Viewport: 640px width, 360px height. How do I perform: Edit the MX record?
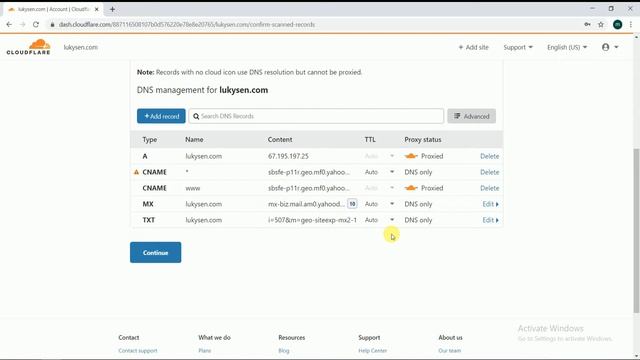point(490,204)
